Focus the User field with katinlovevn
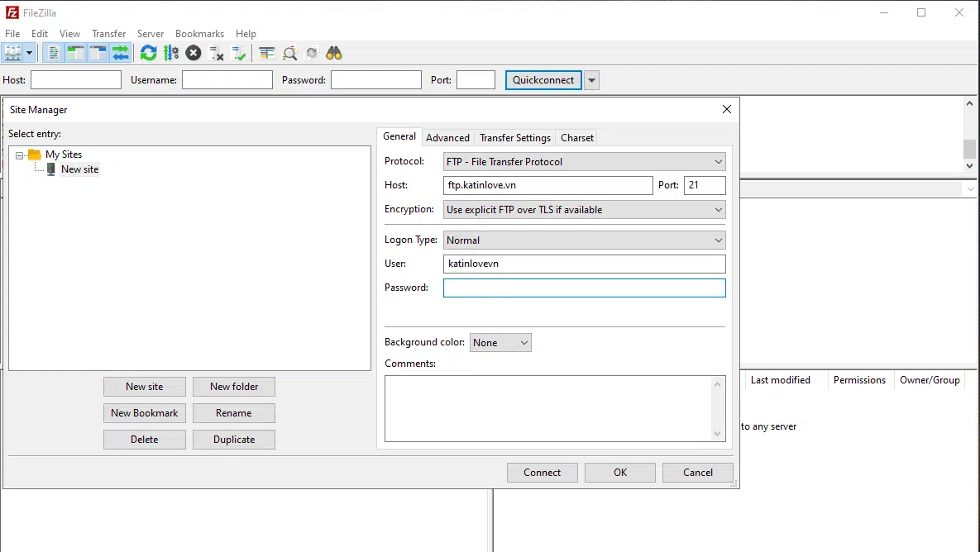Viewport: 980px width, 552px height. [585, 264]
